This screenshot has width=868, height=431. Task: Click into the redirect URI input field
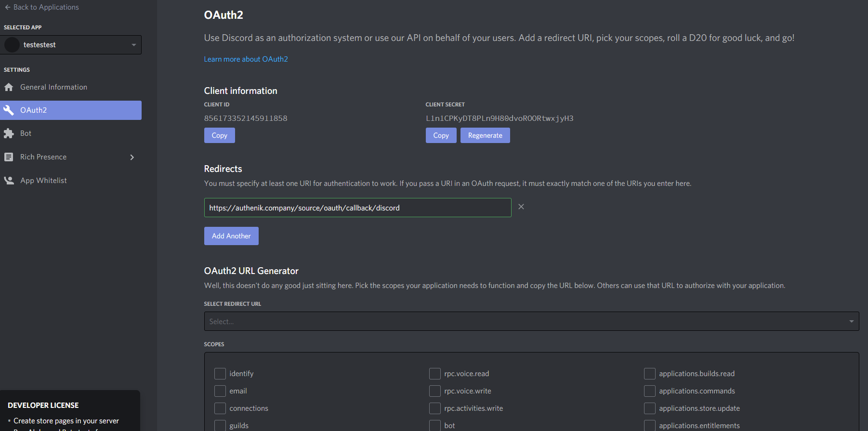tap(358, 208)
